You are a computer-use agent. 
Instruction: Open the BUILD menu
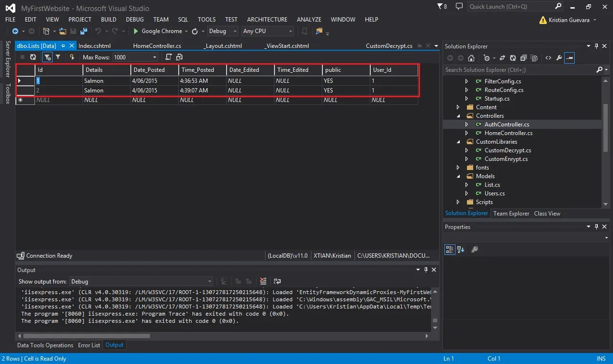coord(109,20)
